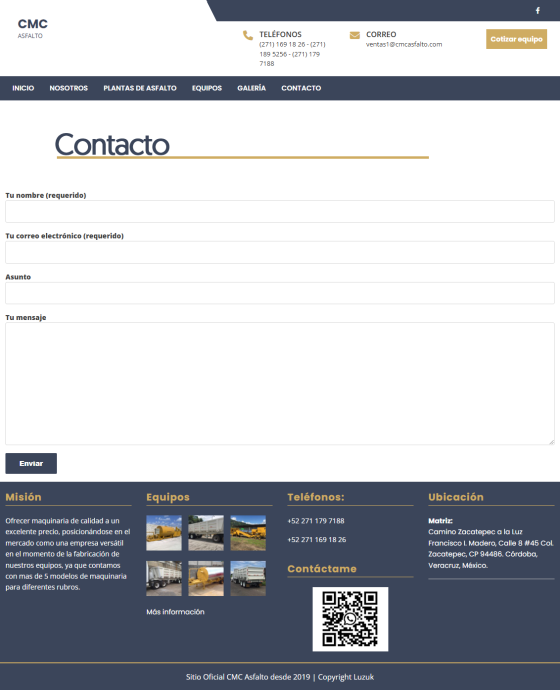
Task: Click the Copyright Luzuk footer text
Action: point(346,677)
